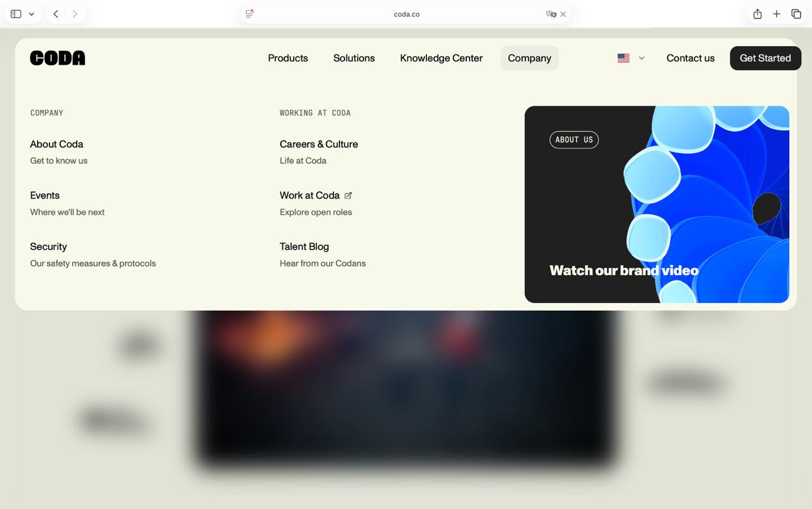This screenshot has width=812, height=509.
Task: Click the ABOUT US badge
Action: pyautogui.click(x=574, y=139)
